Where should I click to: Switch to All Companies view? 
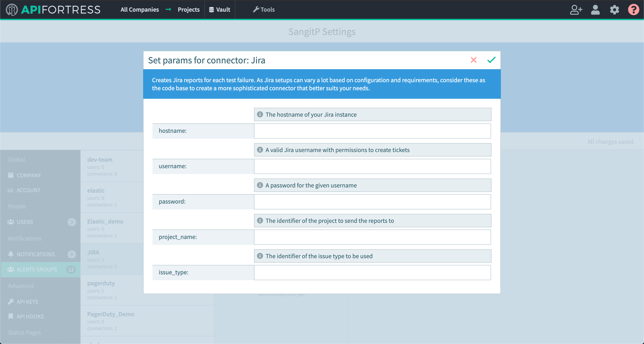[x=140, y=10]
